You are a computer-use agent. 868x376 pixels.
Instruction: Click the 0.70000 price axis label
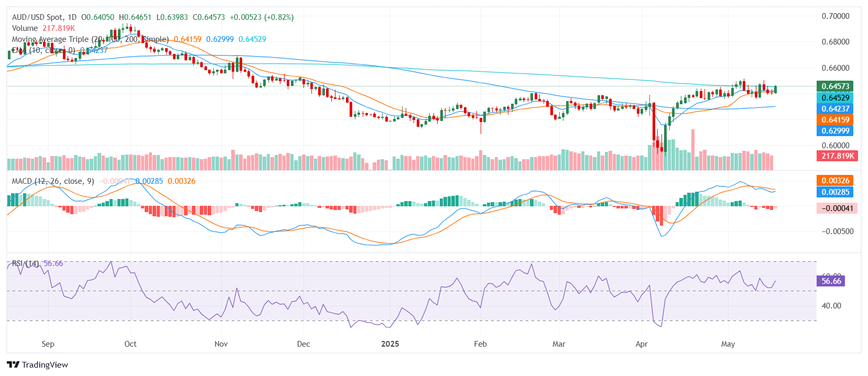(835, 16)
